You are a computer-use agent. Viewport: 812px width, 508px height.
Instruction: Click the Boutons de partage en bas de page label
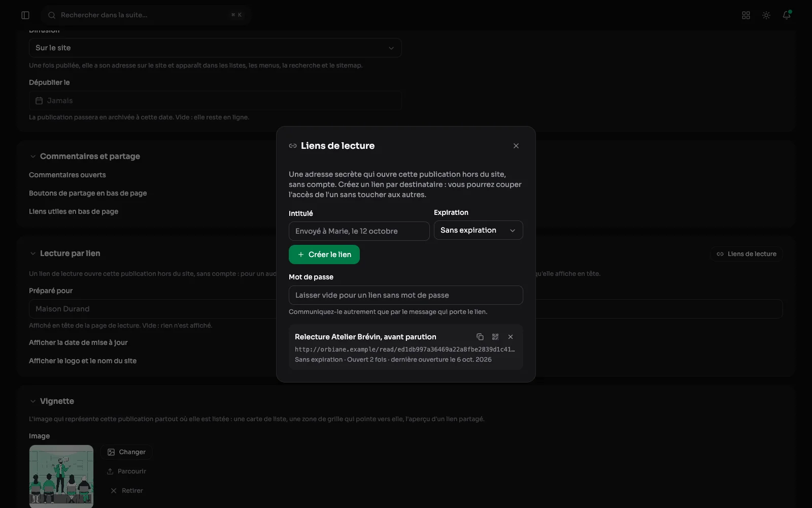tap(88, 193)
